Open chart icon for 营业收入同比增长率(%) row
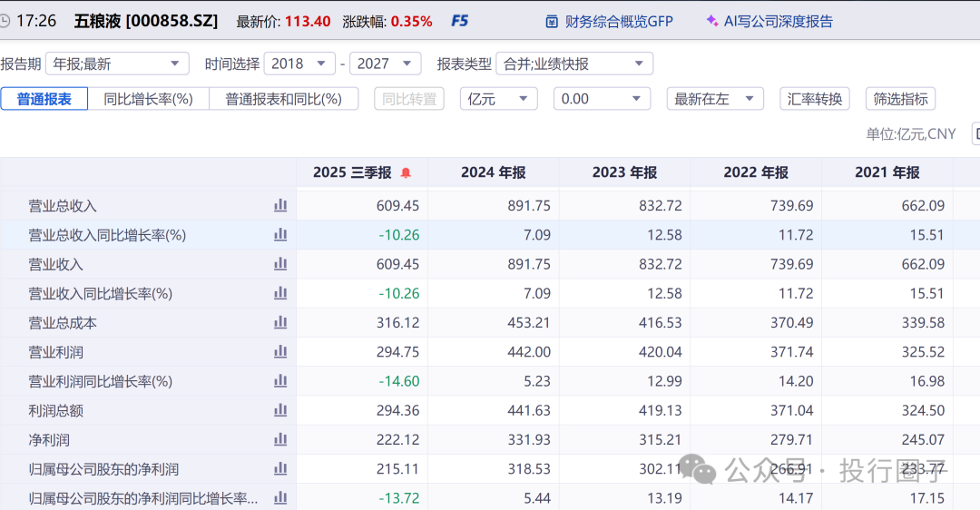 coord(280,294)
